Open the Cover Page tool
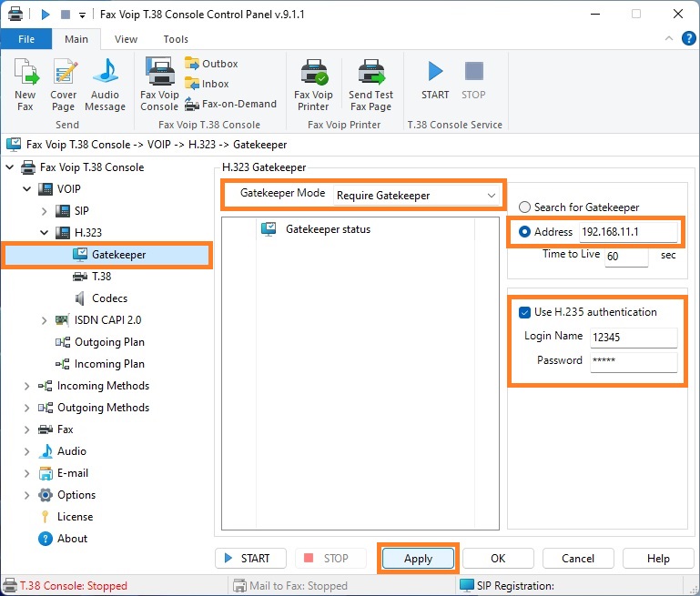The height and width of the screenshot is (596, 700). [64, 85]
